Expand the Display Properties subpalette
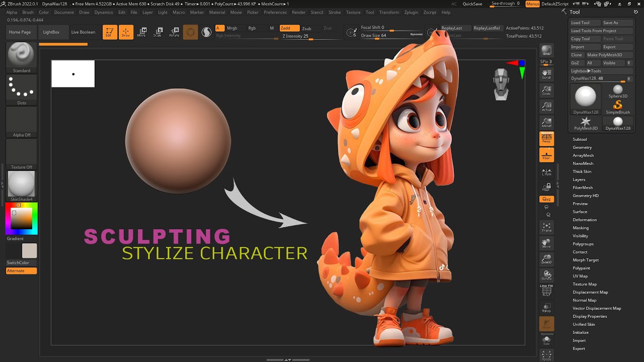 [590, 316]
